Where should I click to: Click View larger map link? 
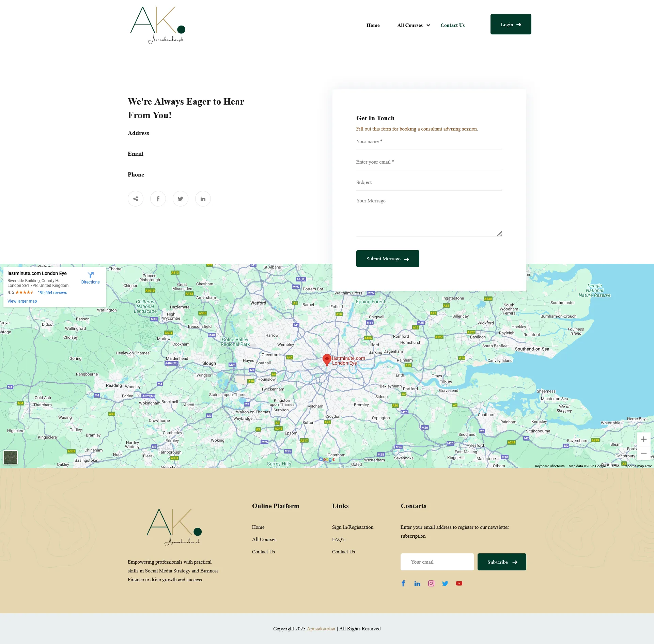coord(22,301)
